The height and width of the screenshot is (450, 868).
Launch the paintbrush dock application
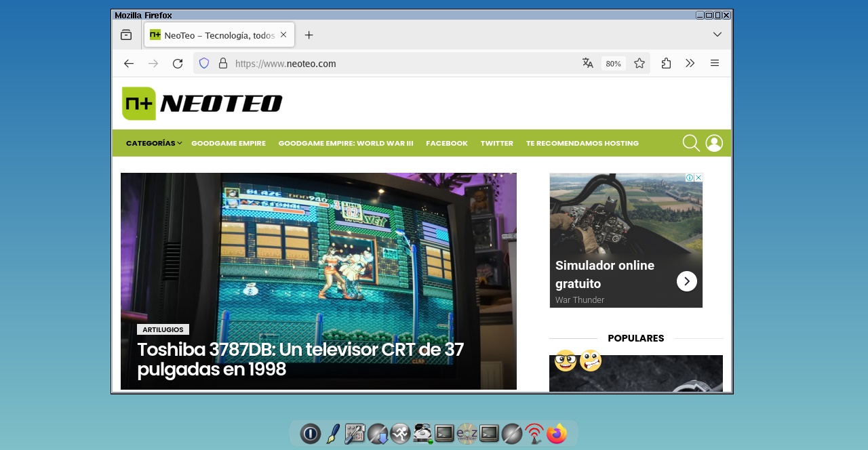click(x=333, y=433)
